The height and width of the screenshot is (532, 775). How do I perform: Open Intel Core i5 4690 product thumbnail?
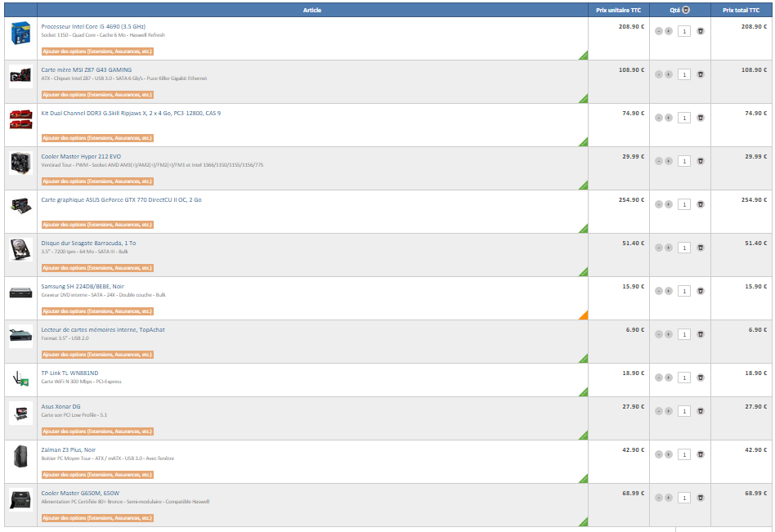(x=20, y=33)
